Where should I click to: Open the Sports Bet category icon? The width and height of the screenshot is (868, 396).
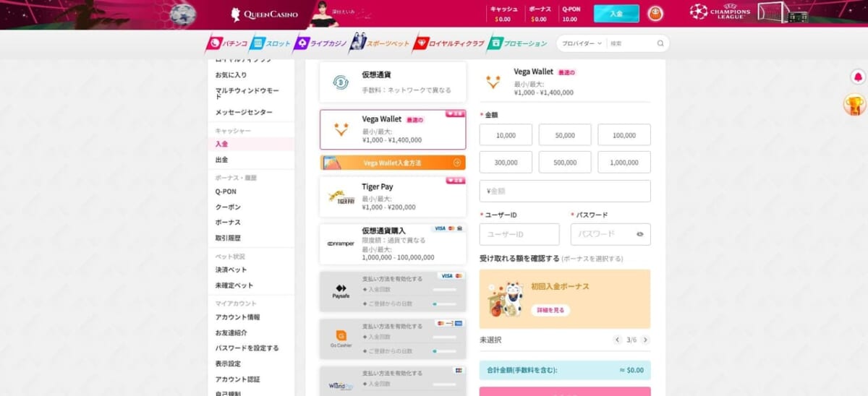click(x=357, y=43)
